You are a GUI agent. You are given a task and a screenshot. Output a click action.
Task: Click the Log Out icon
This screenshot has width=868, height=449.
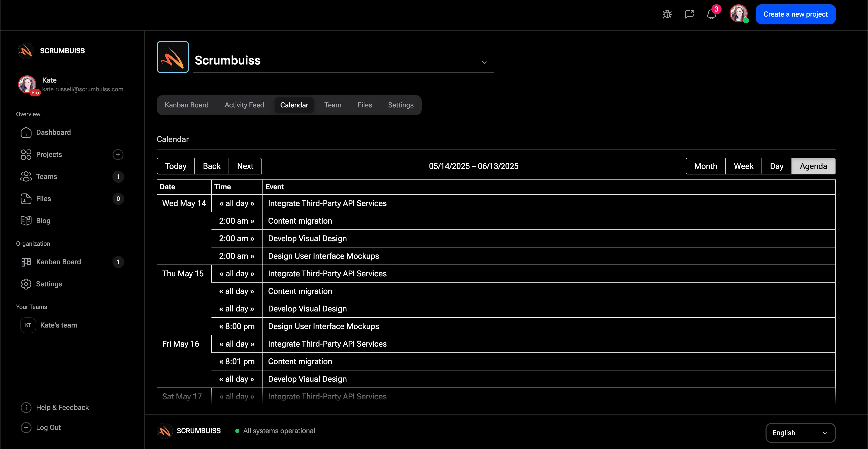click(26, 427)
